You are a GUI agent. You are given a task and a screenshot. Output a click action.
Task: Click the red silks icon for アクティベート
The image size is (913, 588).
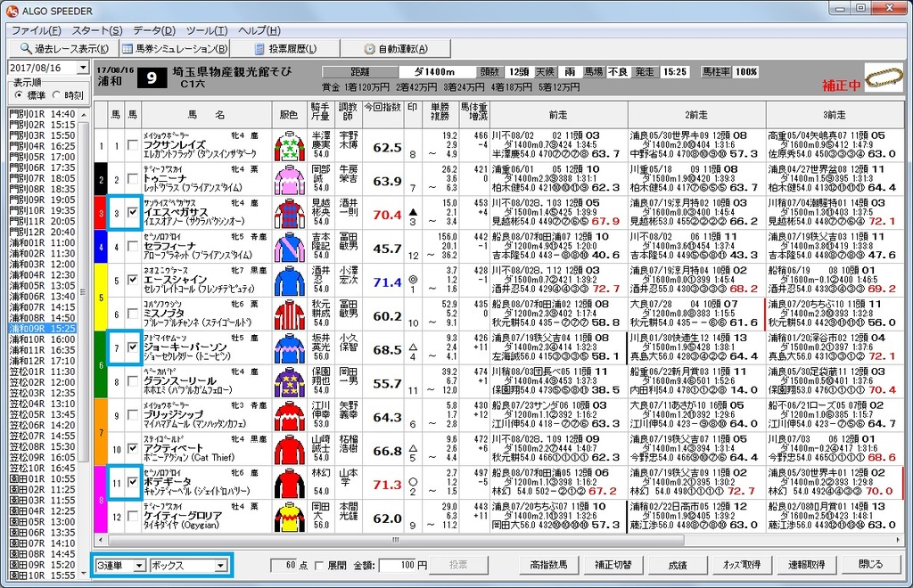[x=290, y=450]
